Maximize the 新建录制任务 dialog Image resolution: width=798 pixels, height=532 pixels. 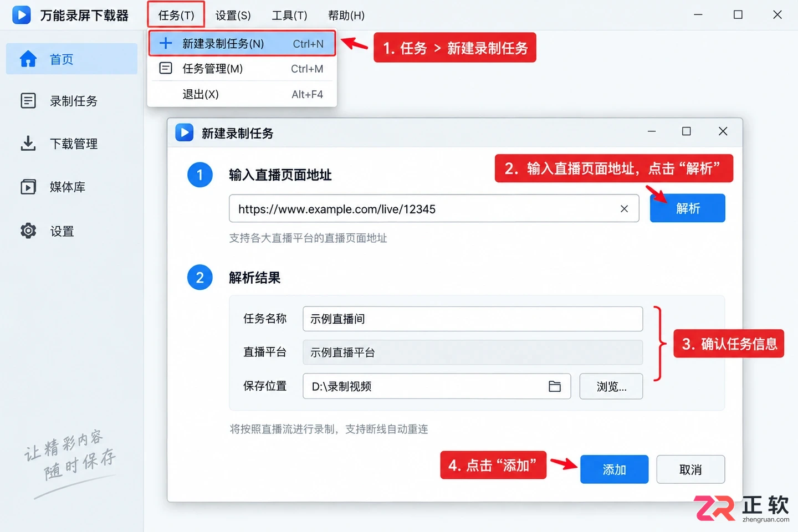pos(686,131)
